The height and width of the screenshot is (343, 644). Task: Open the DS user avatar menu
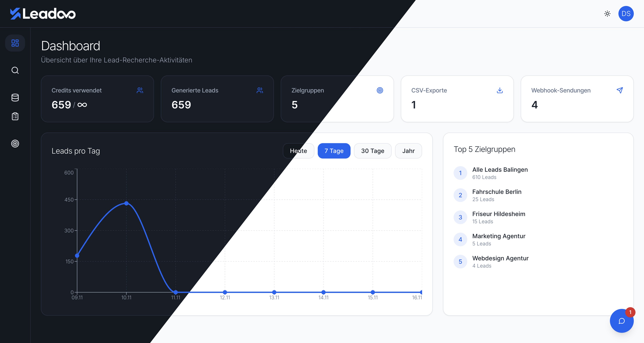point(626,14)
